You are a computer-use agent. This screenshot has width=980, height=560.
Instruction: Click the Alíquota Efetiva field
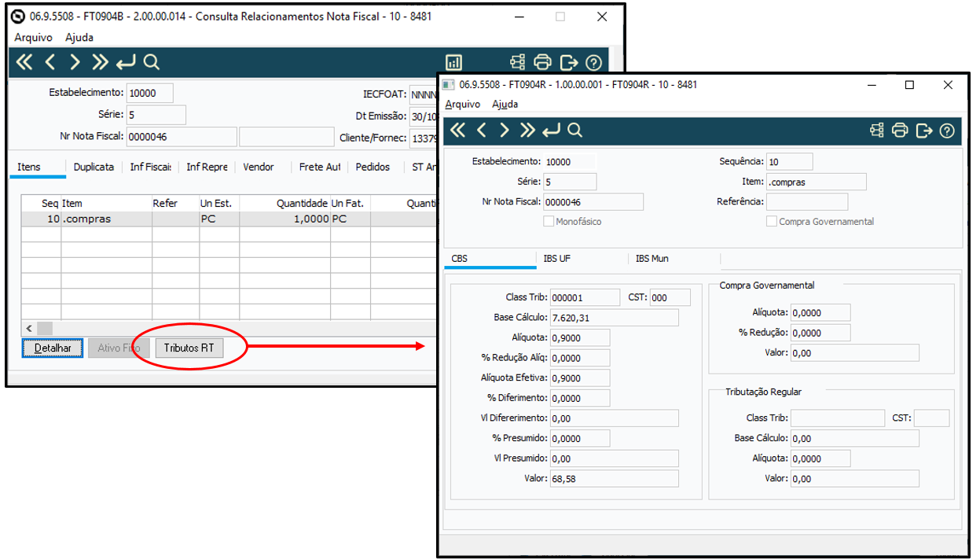(580, 378)
